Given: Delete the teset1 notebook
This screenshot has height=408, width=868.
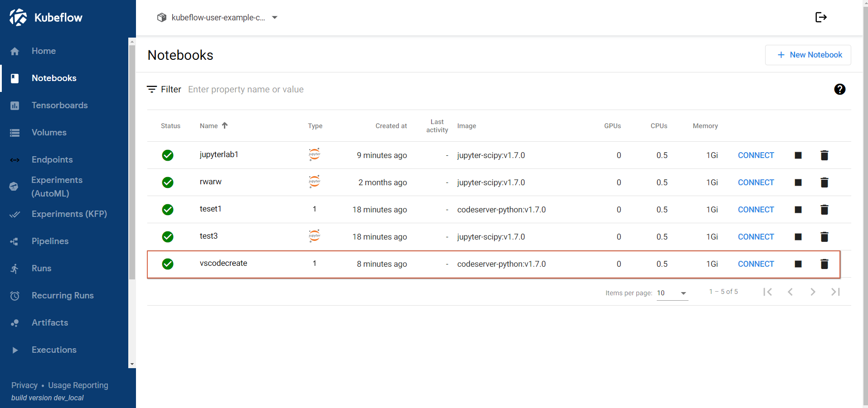Looking at the screenshot, I should (824, 210).
